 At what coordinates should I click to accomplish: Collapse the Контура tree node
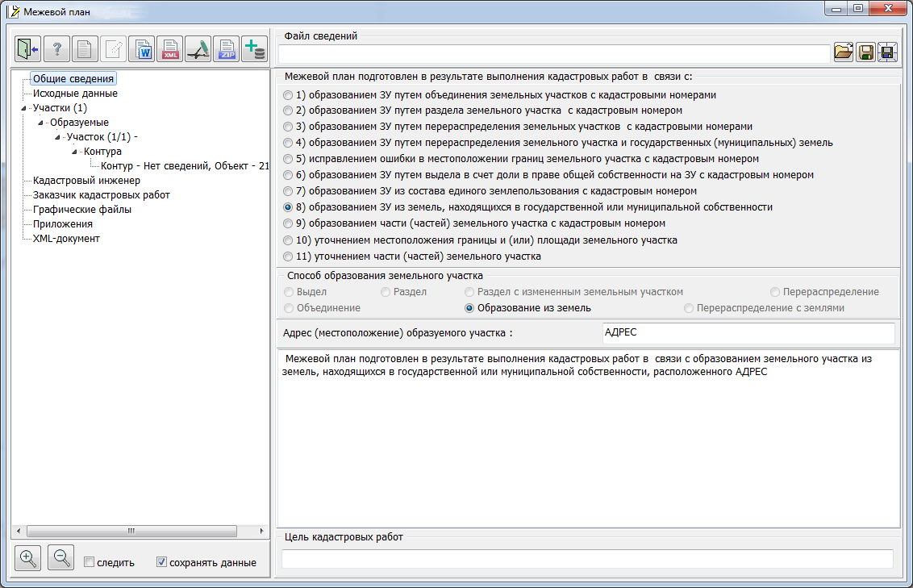click(x=75, y=152)
